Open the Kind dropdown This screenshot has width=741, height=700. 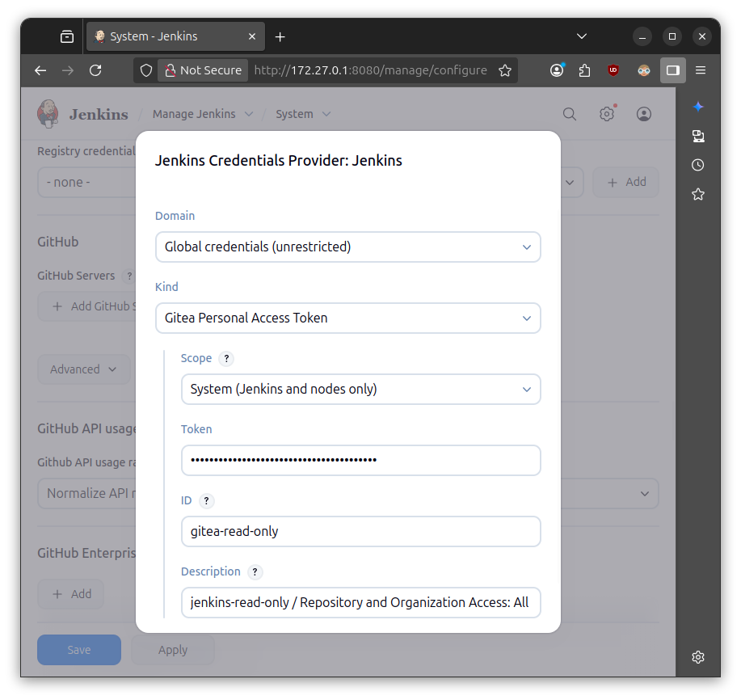347,318
